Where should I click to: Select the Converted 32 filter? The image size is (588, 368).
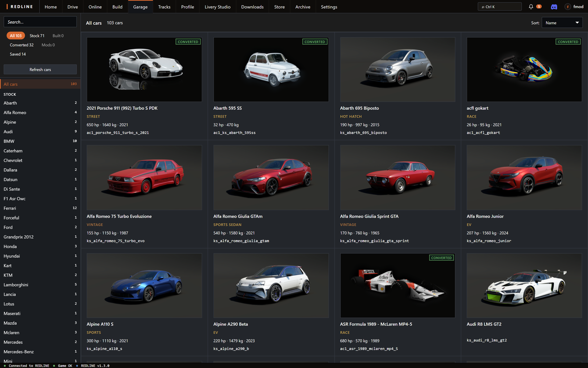22,45
